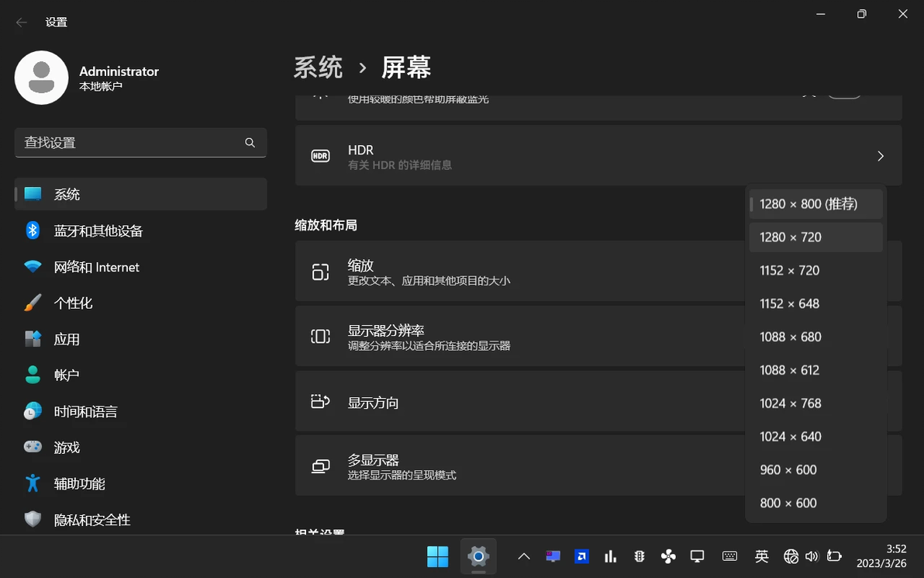Click the bar chart tray icon
The image size is (924, 578).
click(x=611, y=556)
